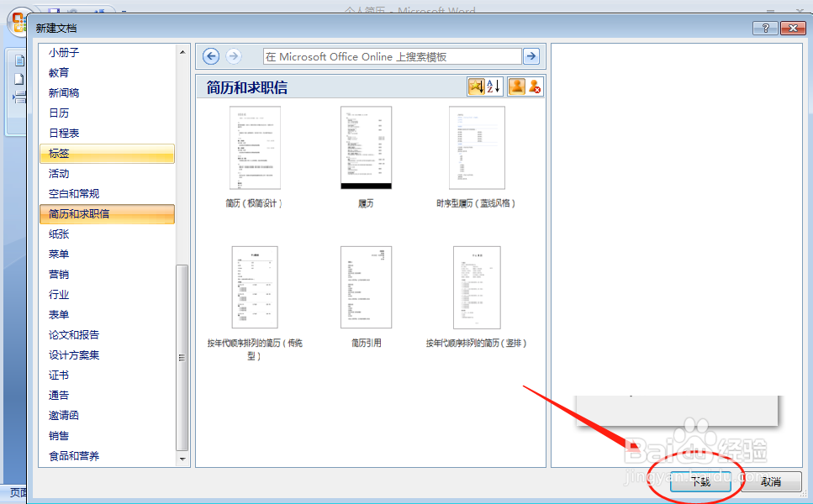Viewport: 813px width, 504px height.
Task: Select the 菜单 category
Action: tap(108, 255)
